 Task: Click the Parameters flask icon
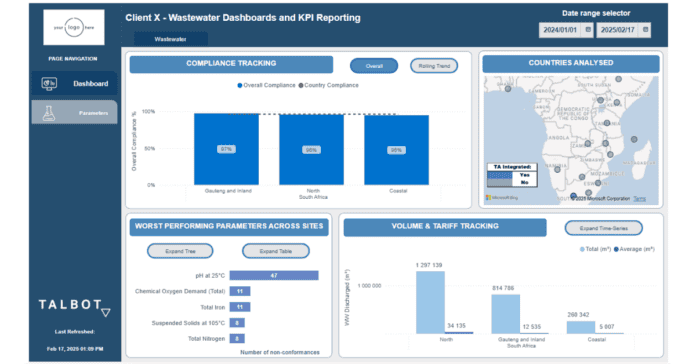(48, 113)
